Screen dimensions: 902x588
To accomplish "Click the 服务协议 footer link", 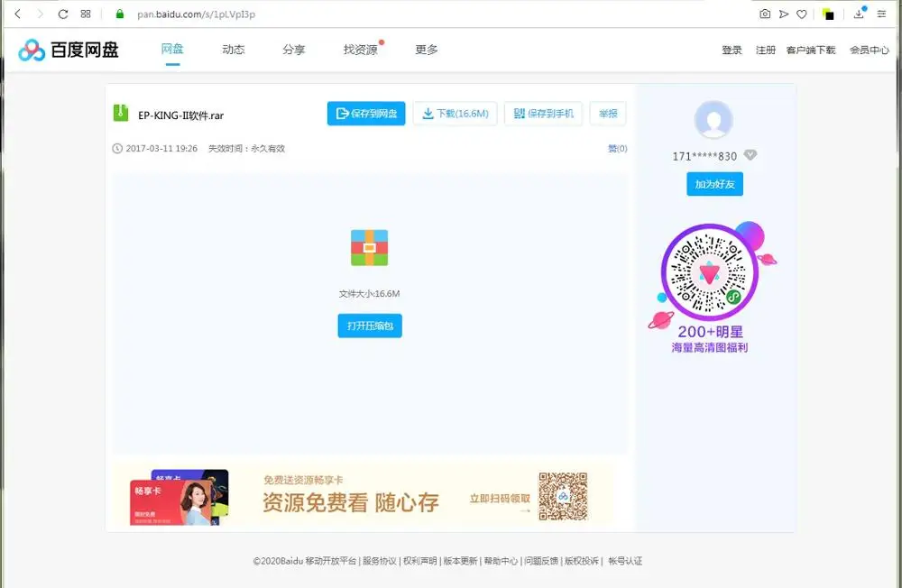I will point(379,561).
